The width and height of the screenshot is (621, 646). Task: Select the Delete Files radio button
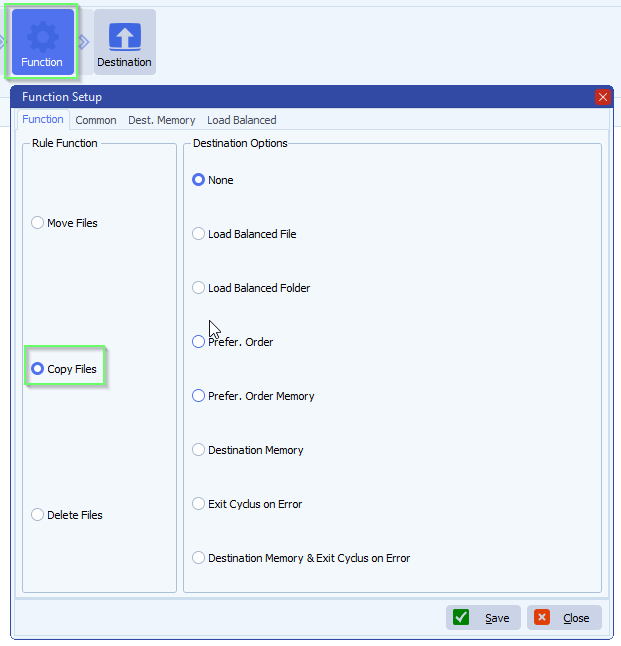67,515
